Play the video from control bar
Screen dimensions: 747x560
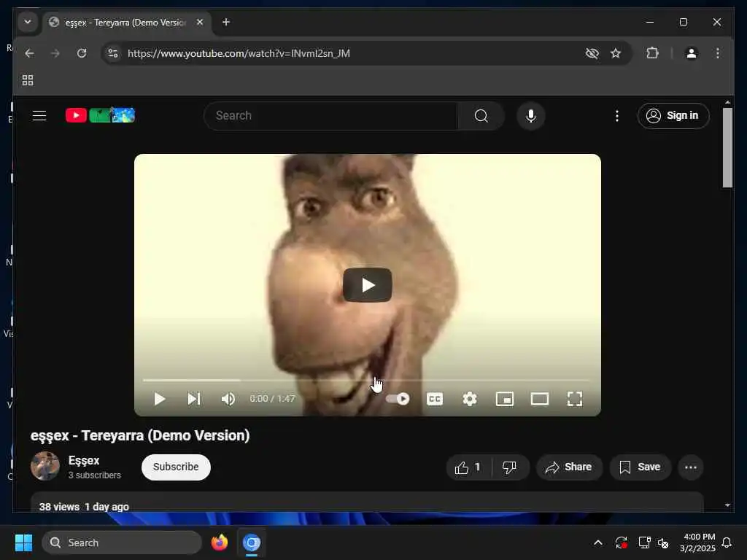click(160, 399)
